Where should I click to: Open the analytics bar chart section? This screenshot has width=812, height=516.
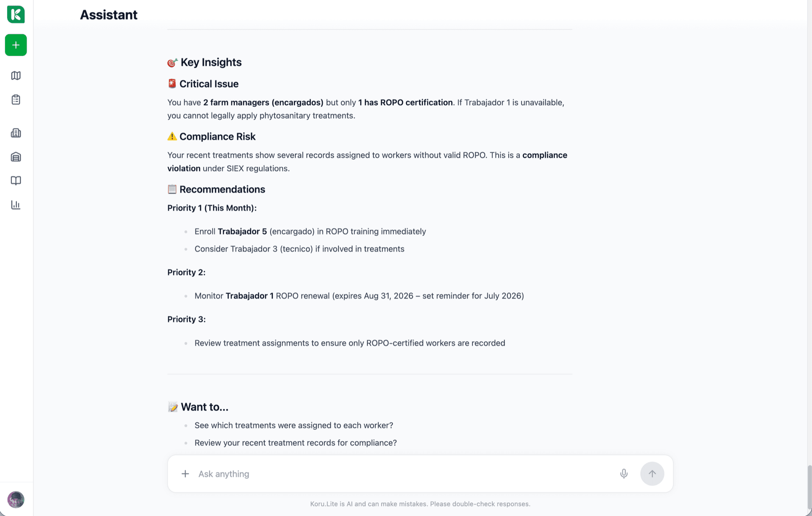point(16,205)
